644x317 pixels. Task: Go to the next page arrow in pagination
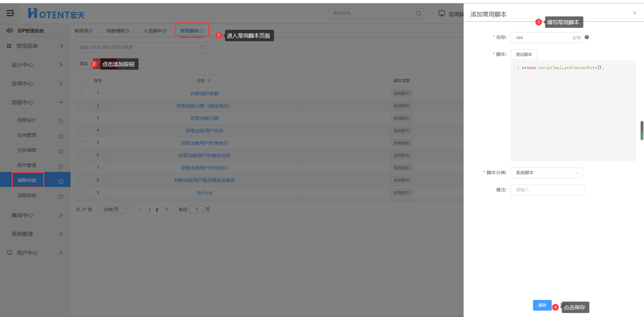(167, 209)
